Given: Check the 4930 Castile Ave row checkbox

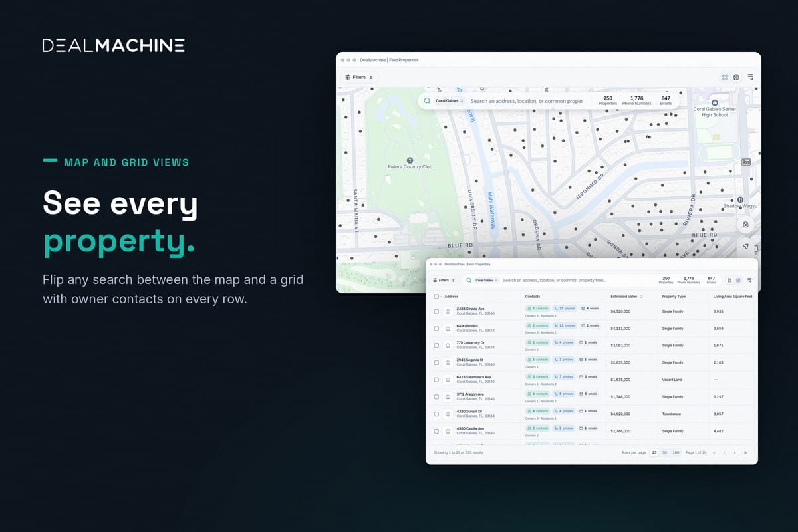Looking at the screenshot, I should point(436,431).
